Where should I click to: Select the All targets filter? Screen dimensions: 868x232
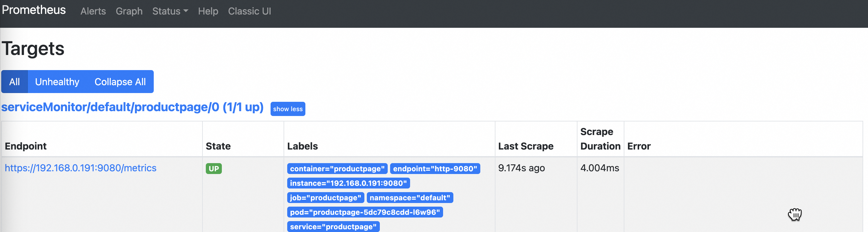tap(15, 82)
